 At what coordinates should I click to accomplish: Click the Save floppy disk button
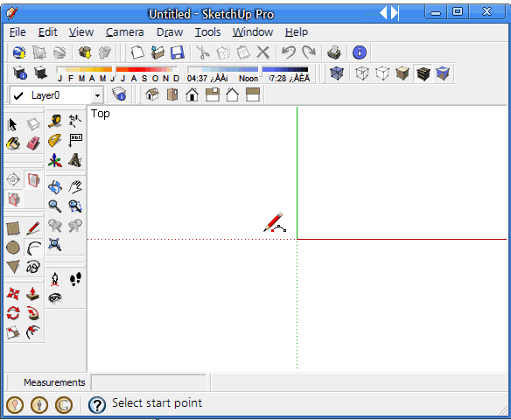click(178, 52)
